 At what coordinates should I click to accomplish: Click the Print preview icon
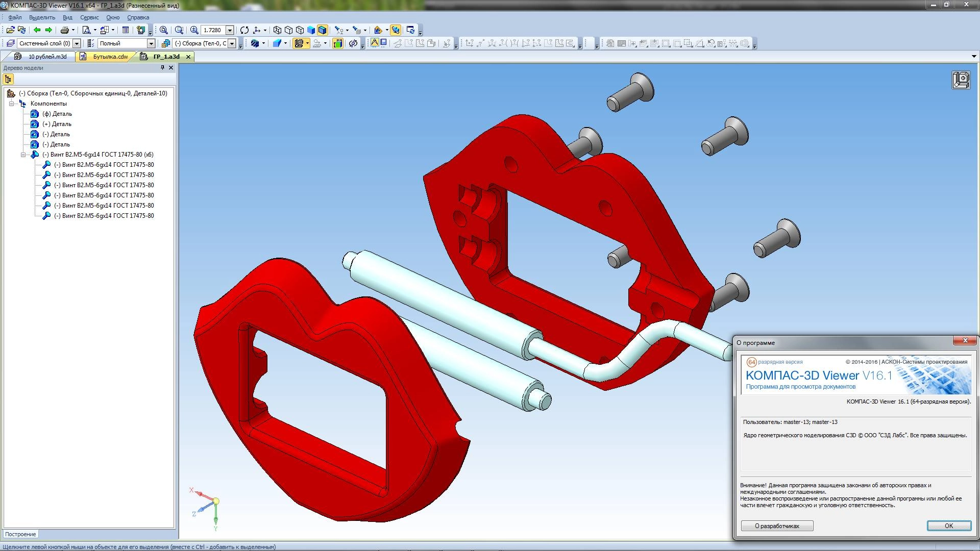click(x=87, y=30)
